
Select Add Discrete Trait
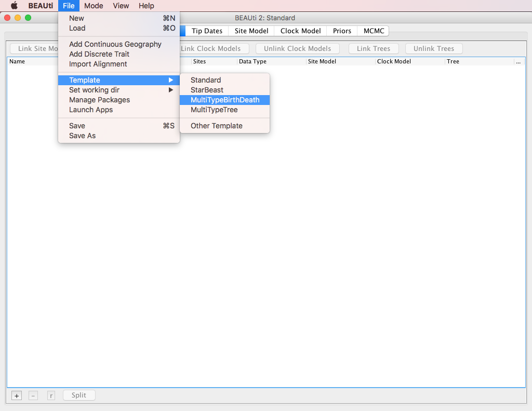119,54
